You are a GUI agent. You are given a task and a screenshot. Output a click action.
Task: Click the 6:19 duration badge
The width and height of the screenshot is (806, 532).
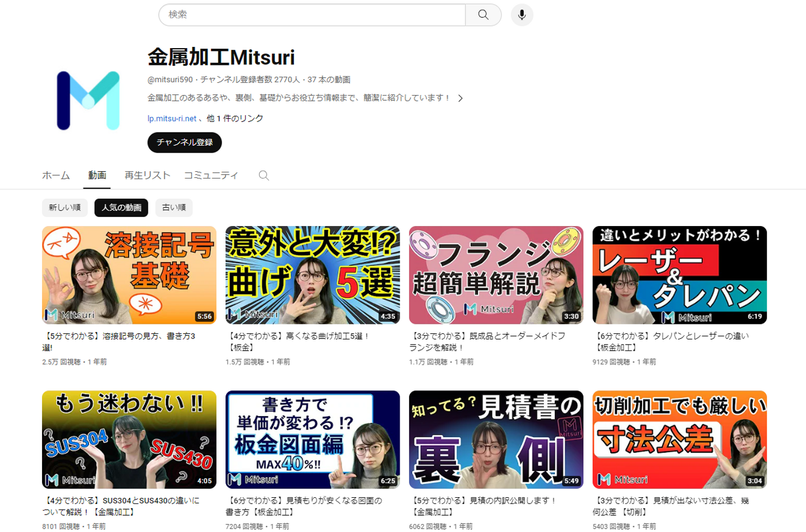click(x=755, y=317)
